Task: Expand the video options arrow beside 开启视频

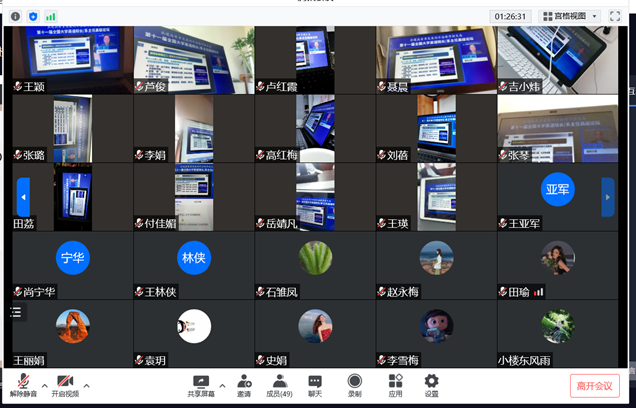Action: pos(86,385)
